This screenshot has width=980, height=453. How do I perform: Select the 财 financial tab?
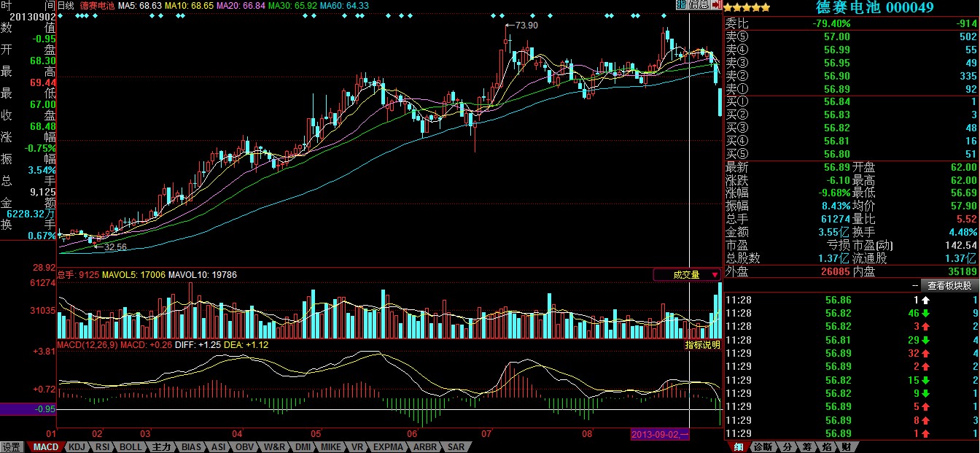click(845, 446)
